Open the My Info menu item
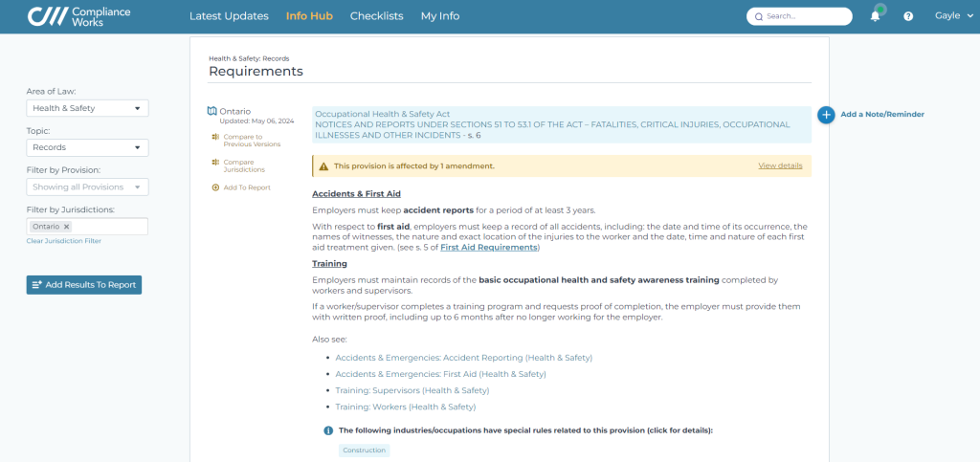This screenshot has width=980, height=462. (440, 16)
